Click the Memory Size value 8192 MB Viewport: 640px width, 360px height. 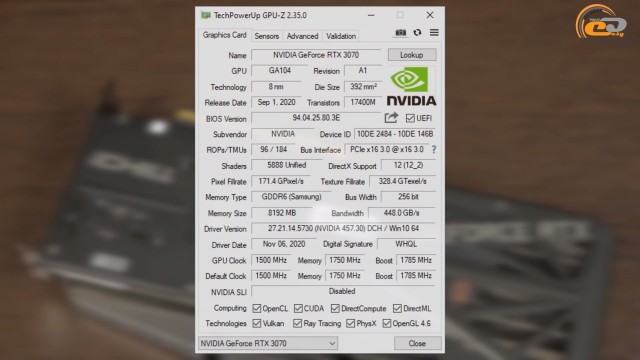pyautogui.click(x=282, y=213)
